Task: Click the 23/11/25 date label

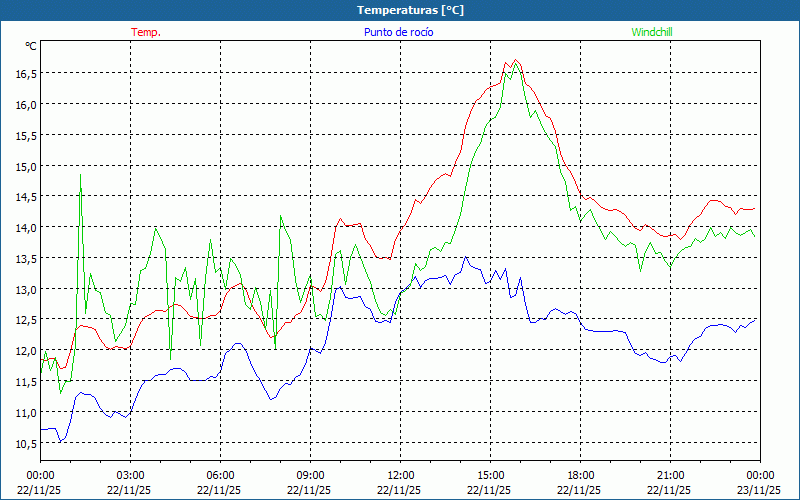Action: [x=760, y=490]
